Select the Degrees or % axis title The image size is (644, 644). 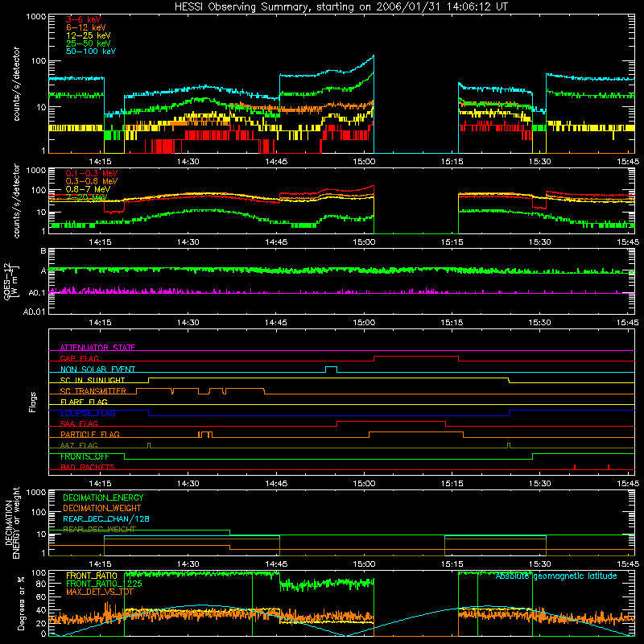point(21,603)
